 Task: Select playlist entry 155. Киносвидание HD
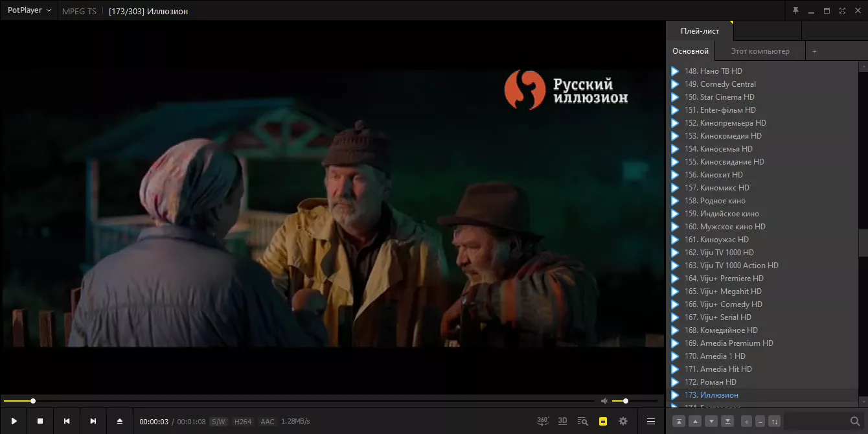click(762, 162)
